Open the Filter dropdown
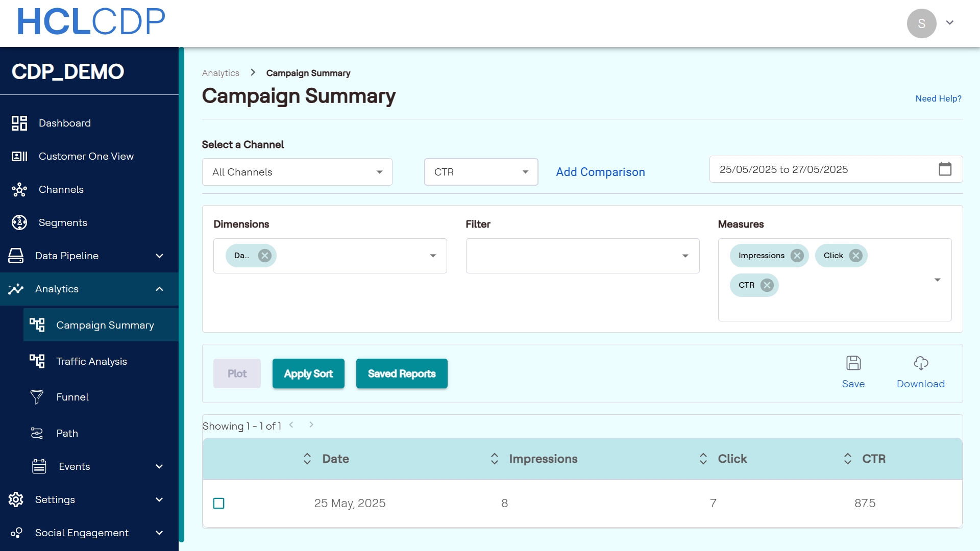This screenshot has width=980, height=551. [582, 256]
